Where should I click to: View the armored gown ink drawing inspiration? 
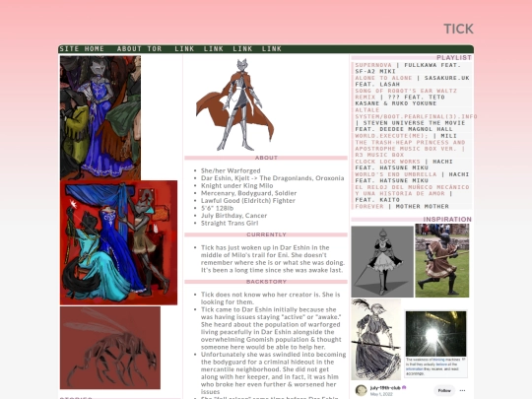coord(376,339)
